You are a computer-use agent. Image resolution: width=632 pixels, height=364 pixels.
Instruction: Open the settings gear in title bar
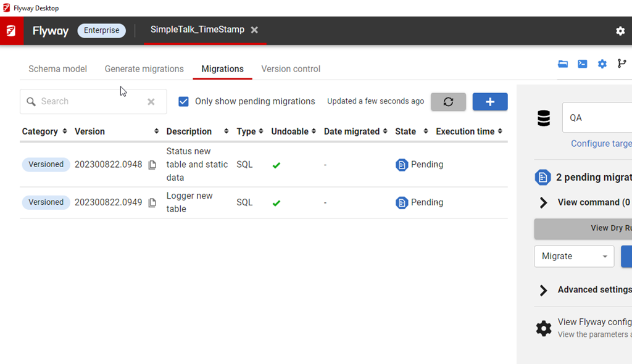point(620,31)
